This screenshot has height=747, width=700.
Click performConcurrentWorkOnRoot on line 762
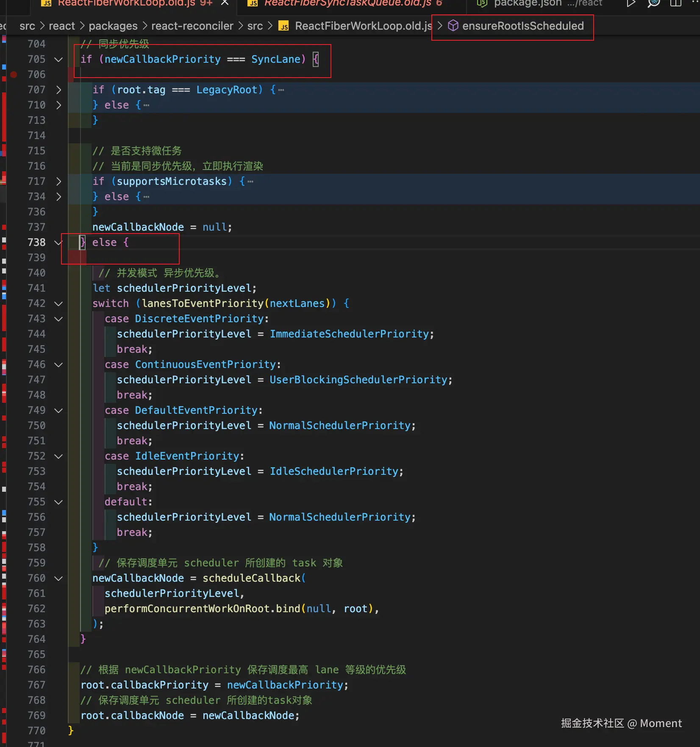click(x=187, y=609)
